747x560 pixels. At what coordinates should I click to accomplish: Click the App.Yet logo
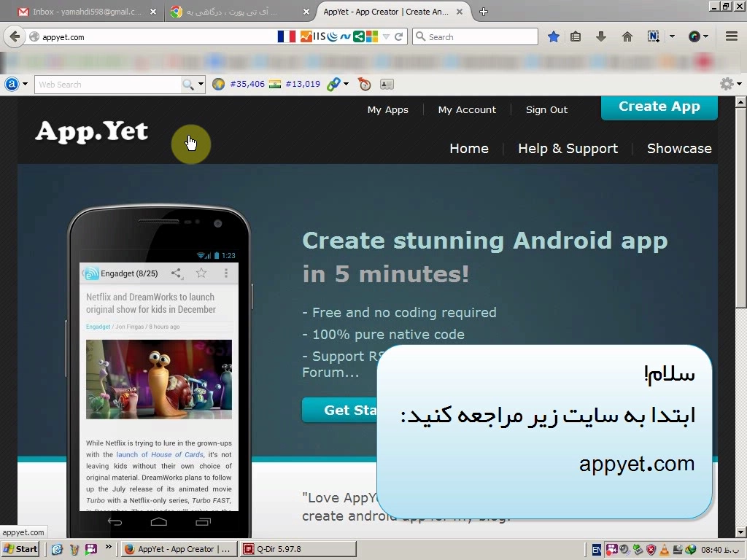(91, 131)
